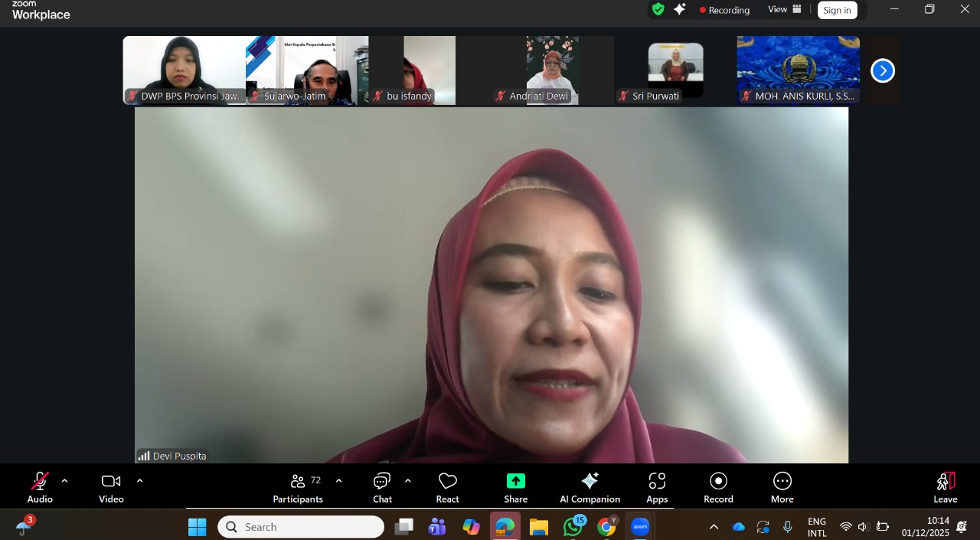Open the More options menu

point(782,488)
